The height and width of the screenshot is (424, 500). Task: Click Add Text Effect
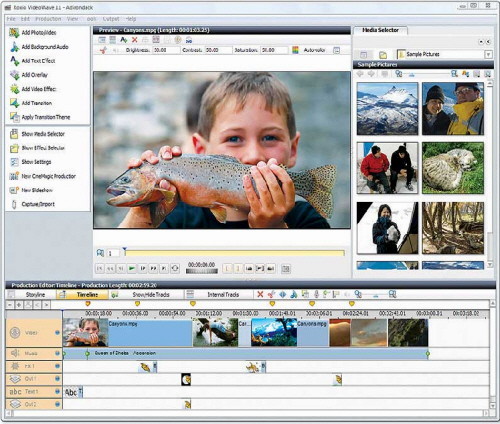[32, 61]
